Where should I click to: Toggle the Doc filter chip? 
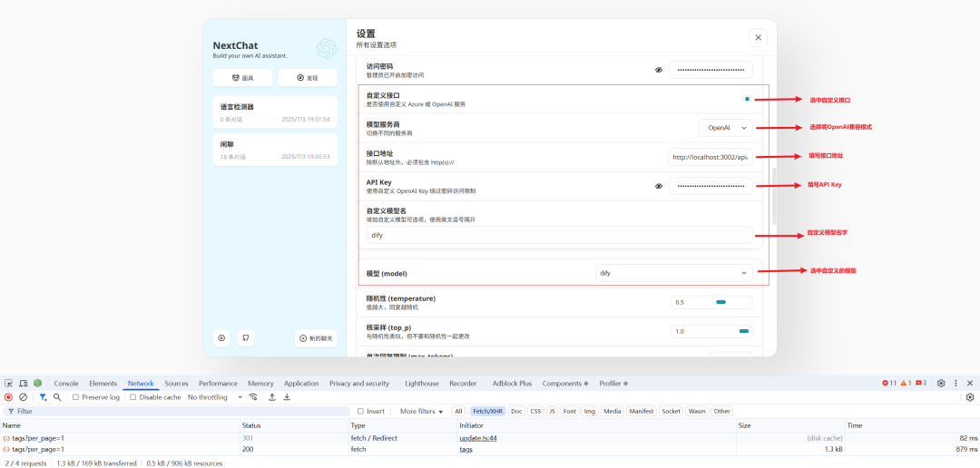click(x=515, y=411)
